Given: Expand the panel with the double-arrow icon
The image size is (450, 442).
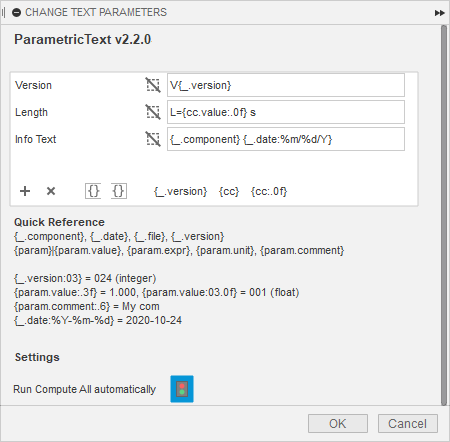Looking at the screenshot, I should point(440,13).
